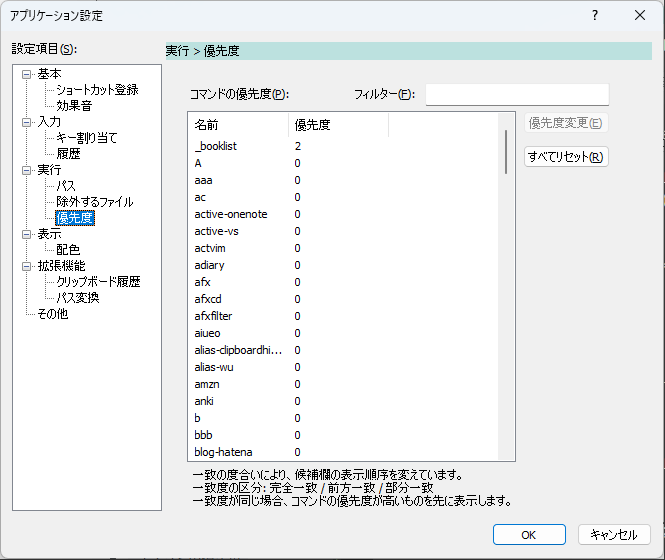The height and width of the screenshot is (560, 665).
Task: Click the 優先度変更 button
Action: [x=566, y=123]
